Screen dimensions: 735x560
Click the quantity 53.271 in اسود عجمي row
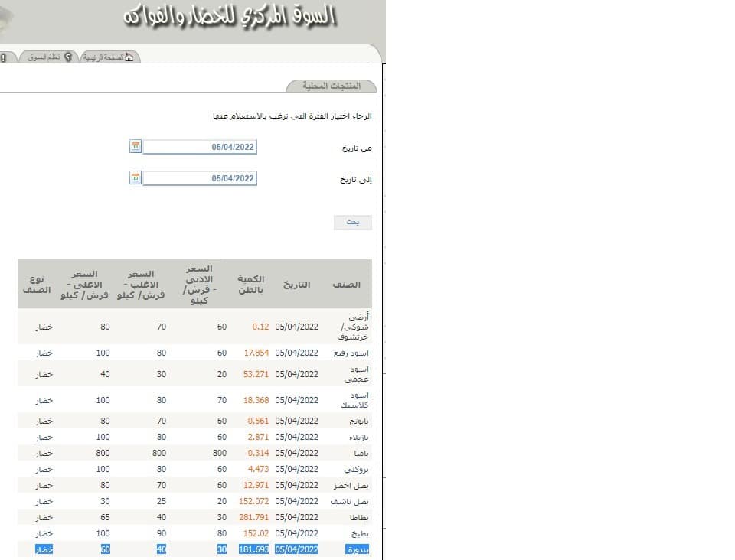tap(255, 374)
